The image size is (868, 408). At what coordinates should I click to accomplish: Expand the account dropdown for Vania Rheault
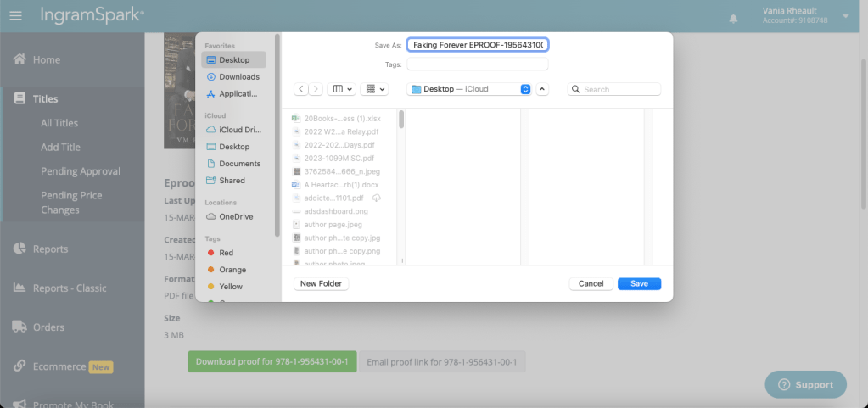click(845, 16)
